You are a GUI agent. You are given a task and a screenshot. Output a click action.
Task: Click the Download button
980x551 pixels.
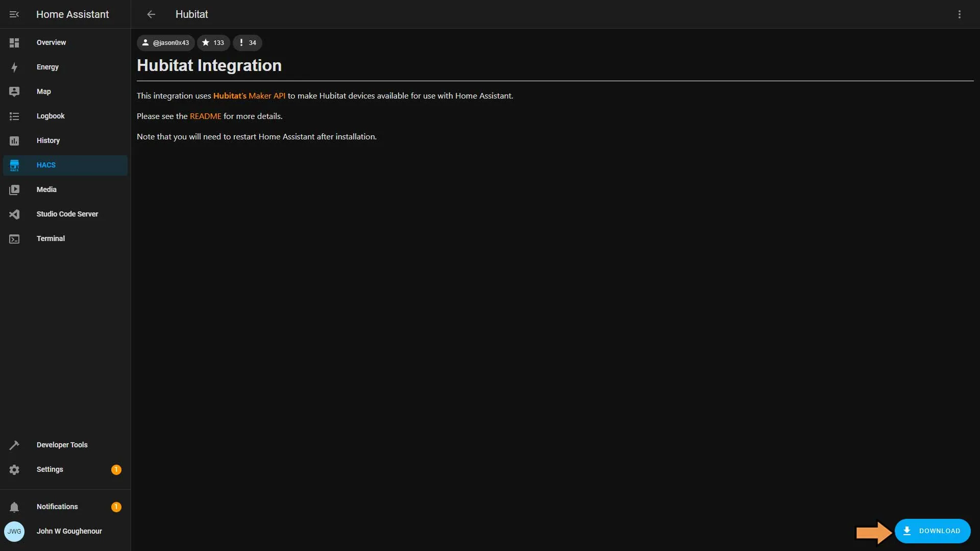pyautogui.click(x=932, y=531)
